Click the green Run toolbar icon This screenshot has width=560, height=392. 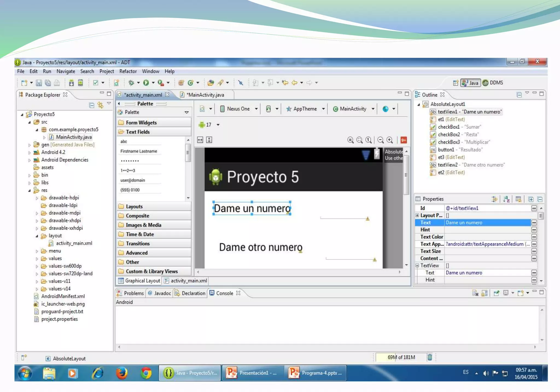[146, 83]
